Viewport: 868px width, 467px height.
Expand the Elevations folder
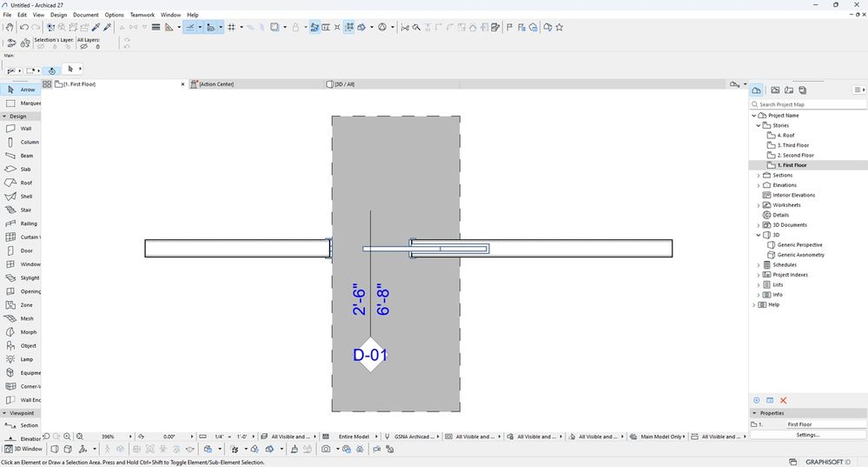click(759, 185)
